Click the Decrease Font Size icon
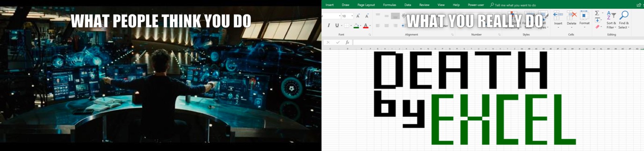 tap(367, 16)
